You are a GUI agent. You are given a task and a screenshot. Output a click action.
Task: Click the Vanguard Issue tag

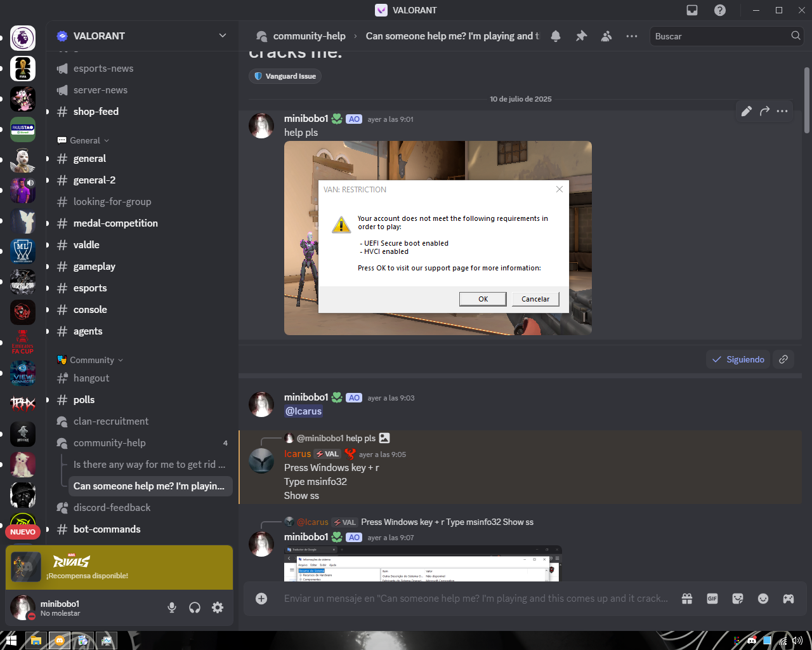[285, 76]
